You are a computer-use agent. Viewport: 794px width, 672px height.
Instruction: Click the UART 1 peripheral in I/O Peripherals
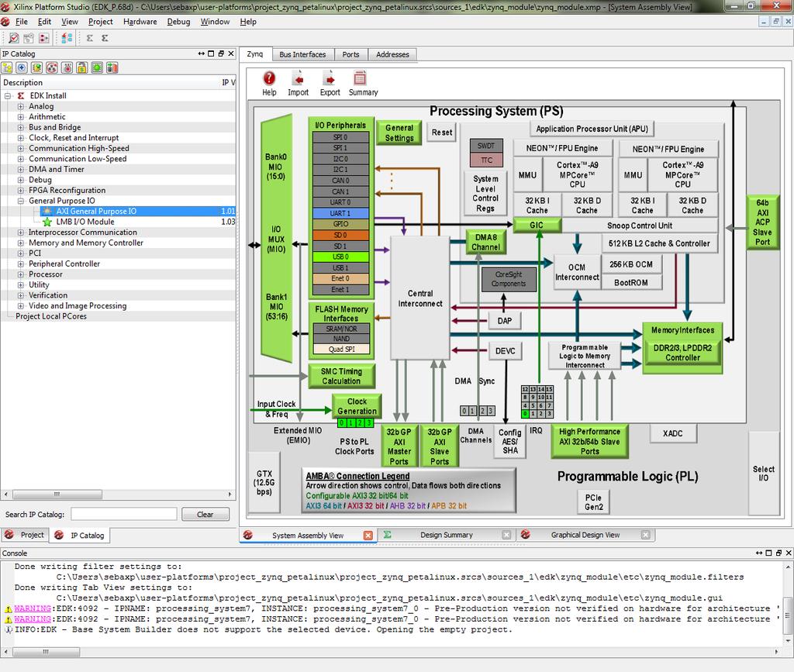[340, 214]
